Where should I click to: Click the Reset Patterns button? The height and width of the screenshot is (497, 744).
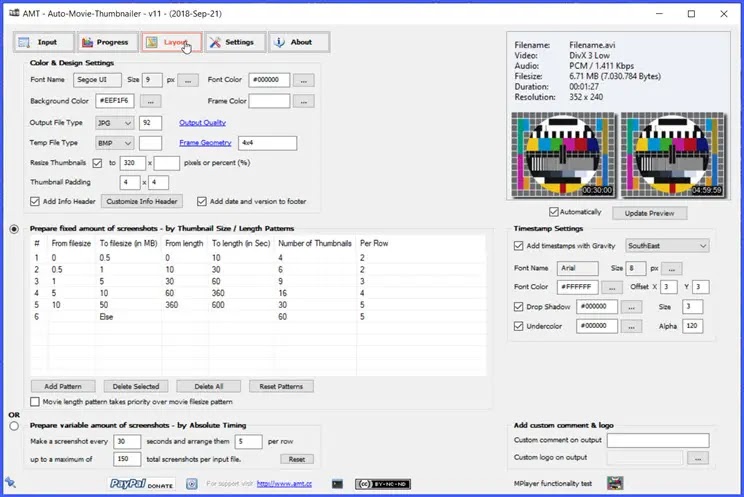pyautogui.click(x=281, y=386)
